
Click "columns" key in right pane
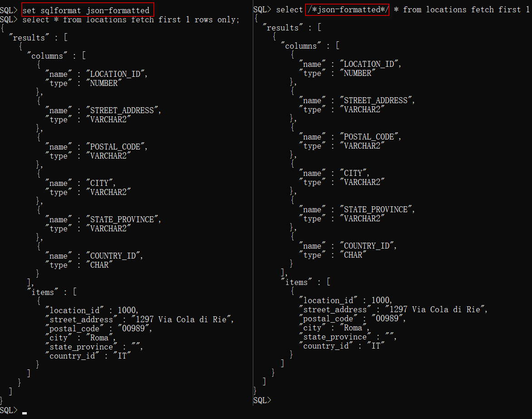(300, 46)
